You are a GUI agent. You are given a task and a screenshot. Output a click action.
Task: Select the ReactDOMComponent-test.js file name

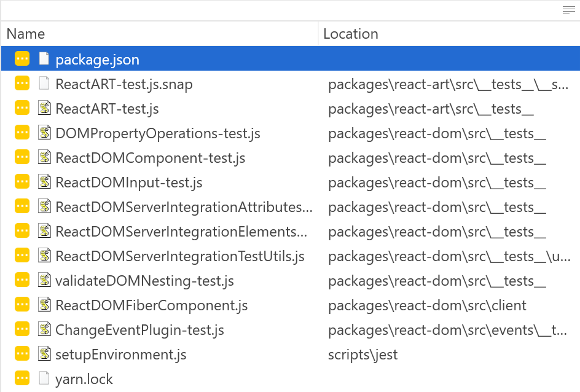(150, 159)
